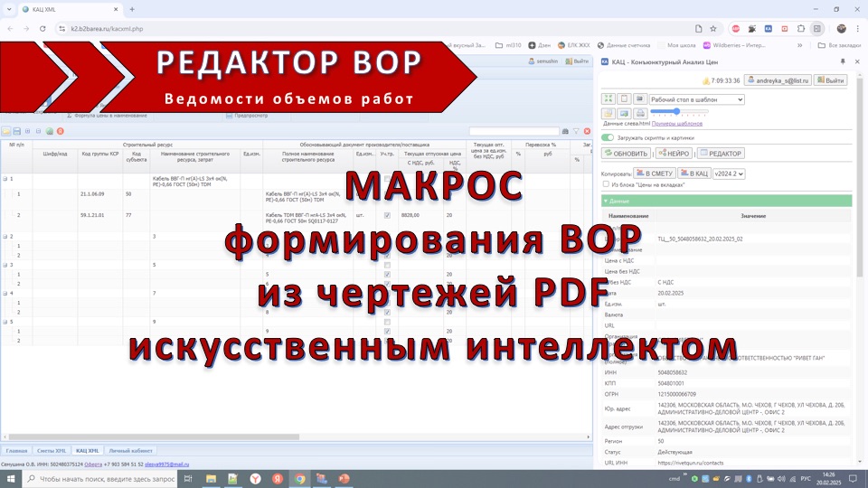Viewport: 868px width, 488px height.
Task: Click the red clear-search icon above the table
Action: tap(588, 131)
